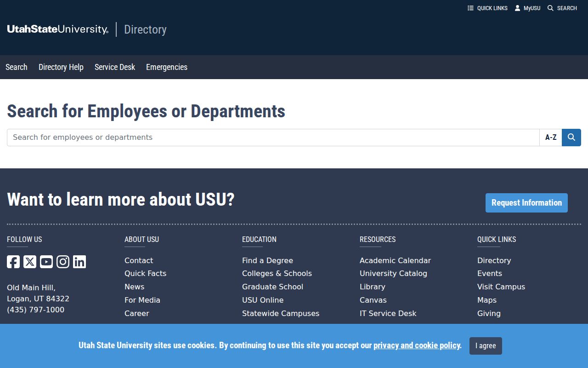Open the USU Online link
Viewport: 588px width, 368px height.
point(263,300)
